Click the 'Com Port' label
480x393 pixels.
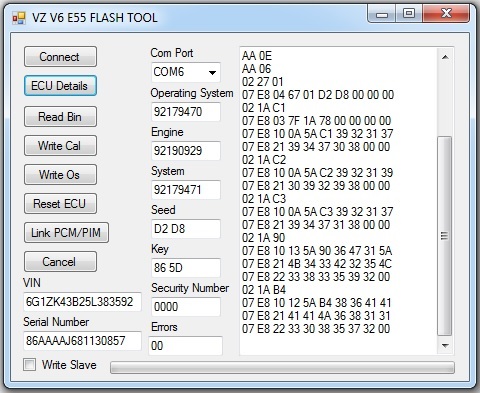[172, 53]
